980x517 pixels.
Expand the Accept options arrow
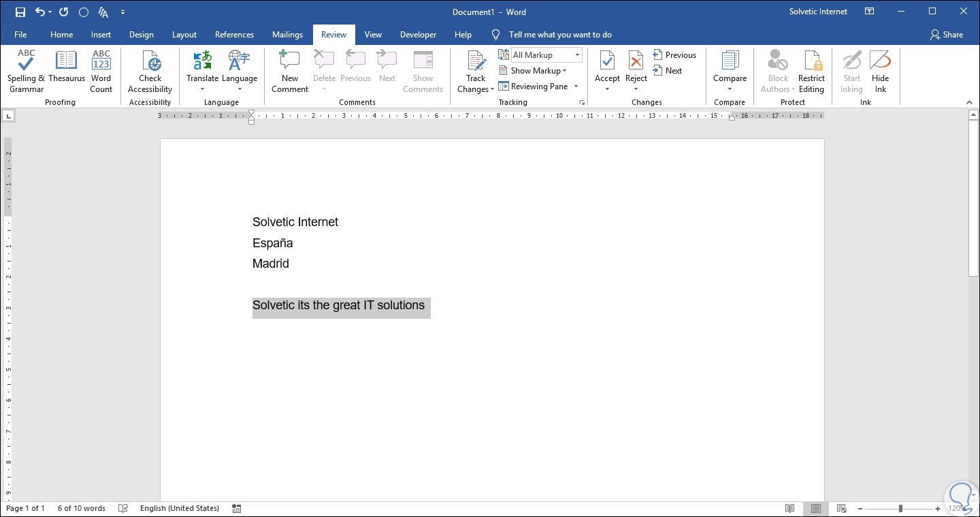point(607,89)
